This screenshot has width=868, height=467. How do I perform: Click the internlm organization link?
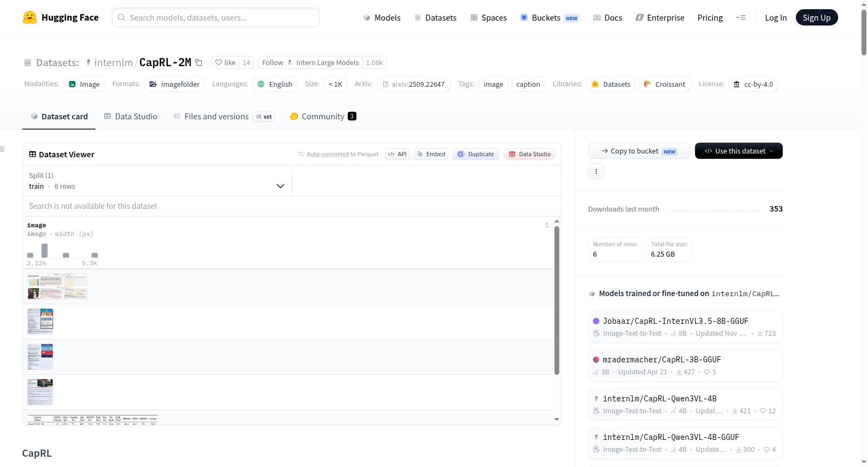[x=113, y=62]
